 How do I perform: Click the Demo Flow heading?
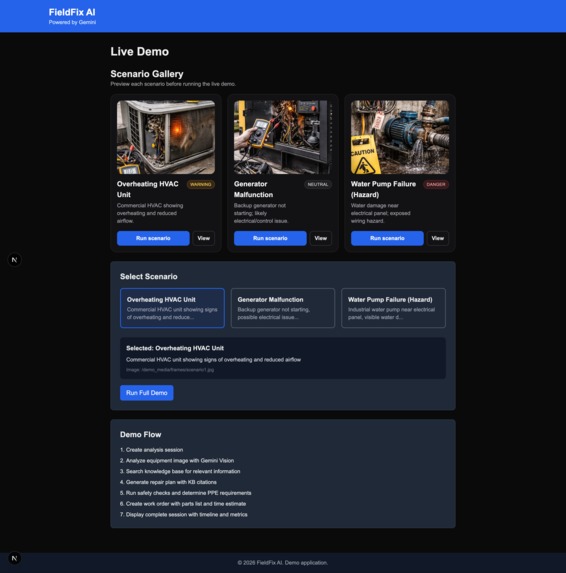[141, 435]
